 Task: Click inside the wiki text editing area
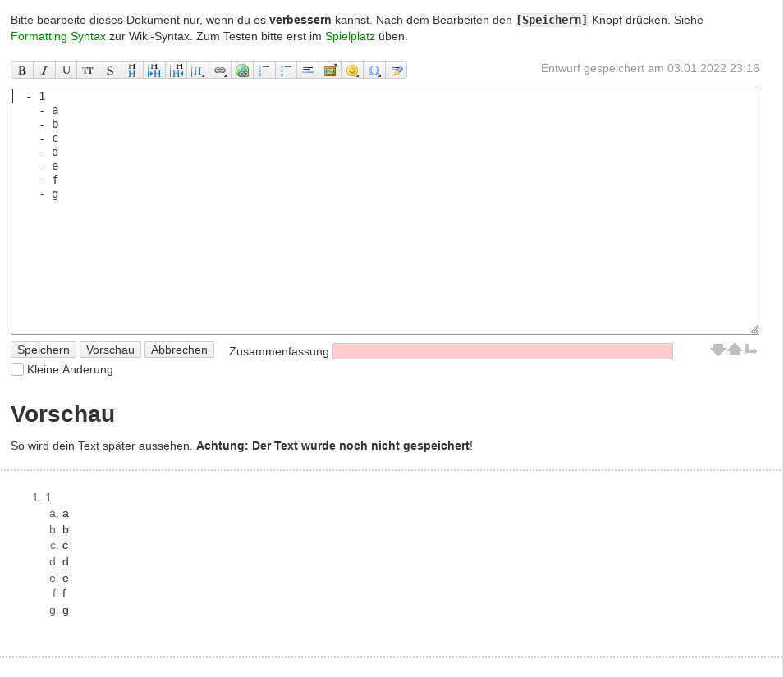[385, 212]
